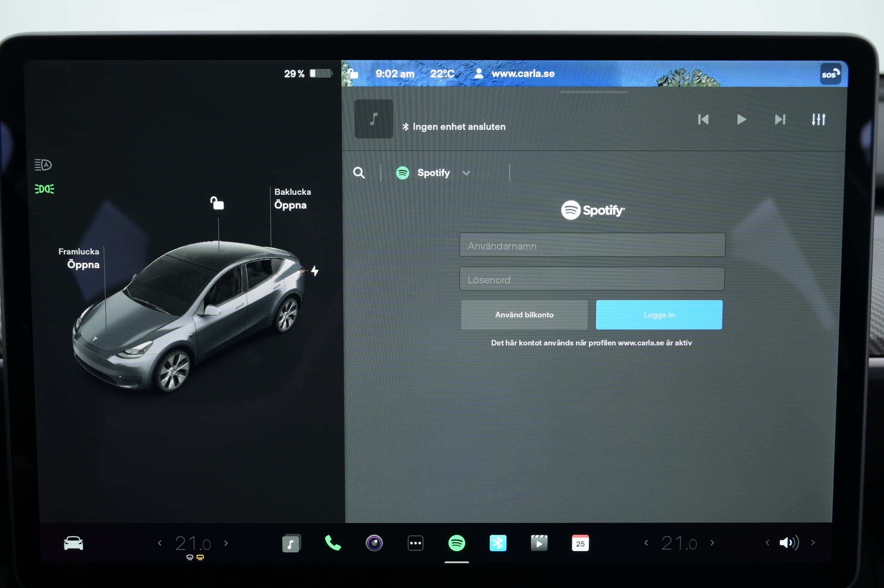Image resolution: width=884 pixels, height=588 pixels.
Task: Raise volume with right chevron
Action: pyautogui.click(x=813, y=543)
